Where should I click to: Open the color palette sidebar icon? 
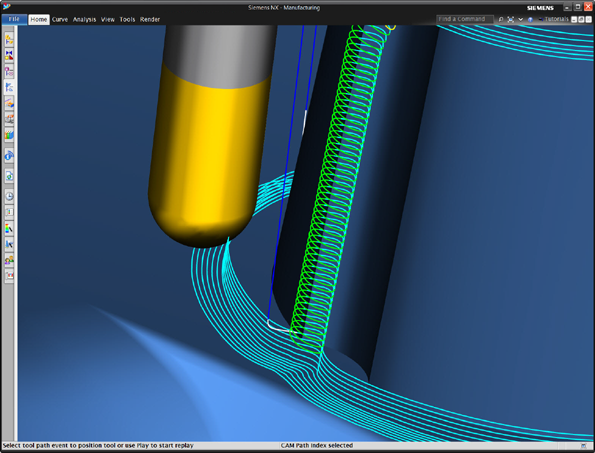click(9, 228)
